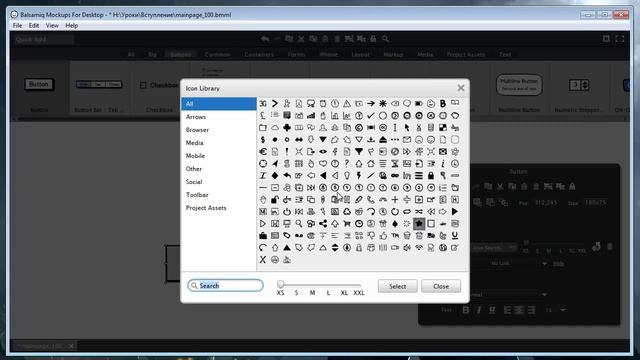Pick the solid funnel filter icon
The height and width of the screenshot is (360, 640).
click(359, 152)
